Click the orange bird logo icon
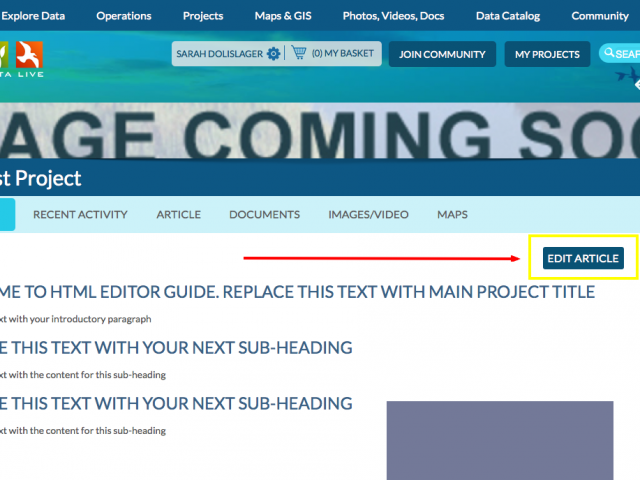Image resolution: width=640 pixels, height=480 pixels. (29, 54)
